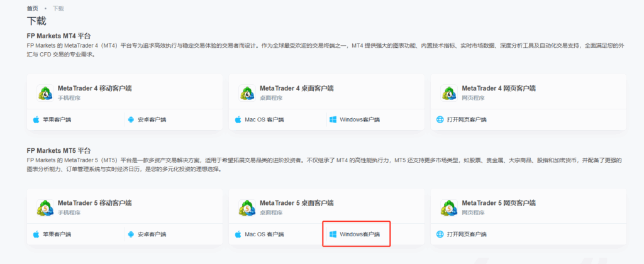Click the MetaTrader 4 移动客户端 logo icon
The height and width of the screenshot is (264, 644).
tap(45, 92)
